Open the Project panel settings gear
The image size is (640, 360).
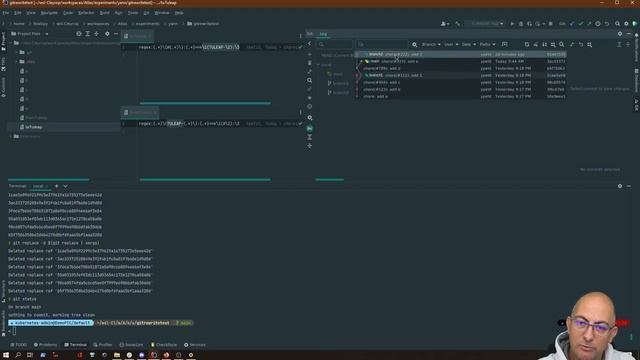click(x=107, y=34)
